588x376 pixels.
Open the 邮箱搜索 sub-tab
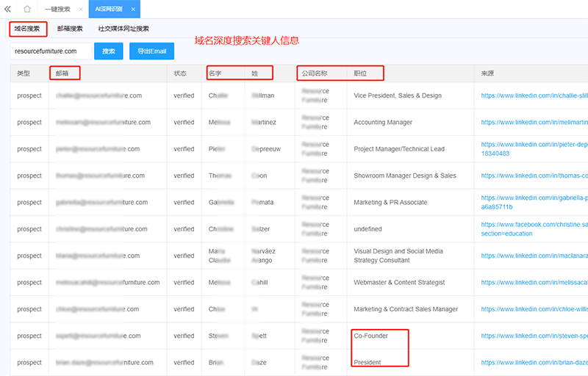point(70,29)
